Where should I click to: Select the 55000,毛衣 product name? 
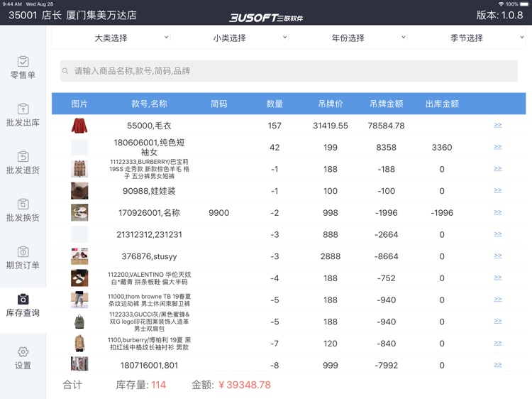[x=149, y=126]
